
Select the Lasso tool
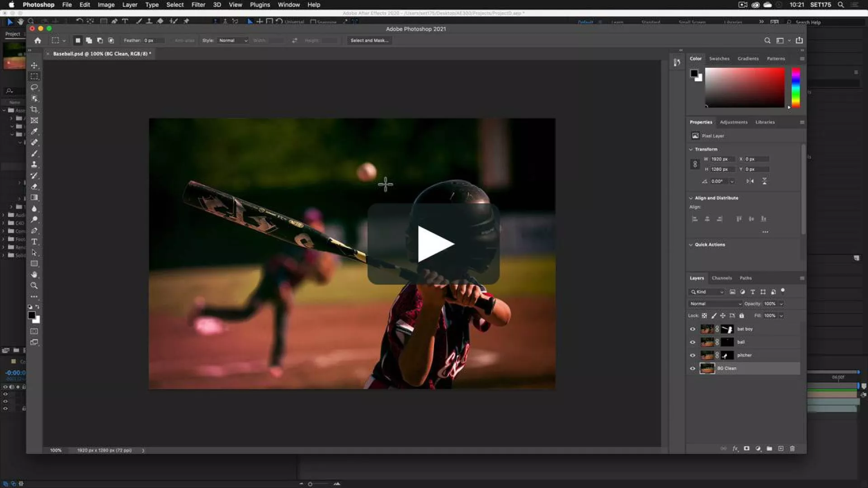34,87
